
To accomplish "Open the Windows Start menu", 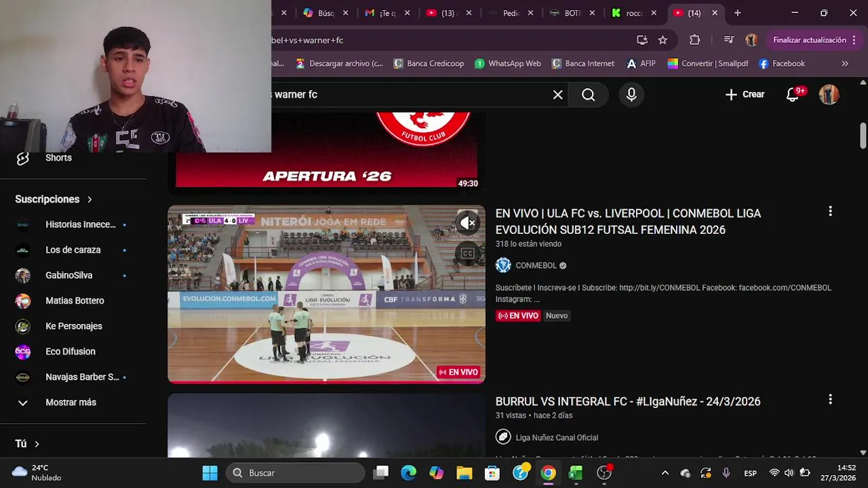I will pyautogui.click(x=210, y=473).
